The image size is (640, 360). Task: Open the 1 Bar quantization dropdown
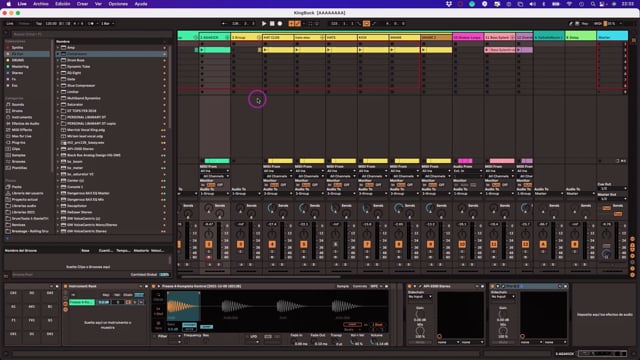(x=107, y=24)
